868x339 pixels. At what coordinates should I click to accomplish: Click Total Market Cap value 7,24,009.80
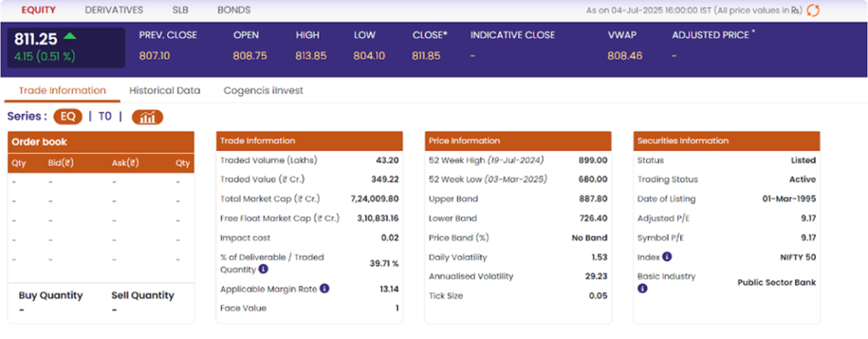coord(375,199)
